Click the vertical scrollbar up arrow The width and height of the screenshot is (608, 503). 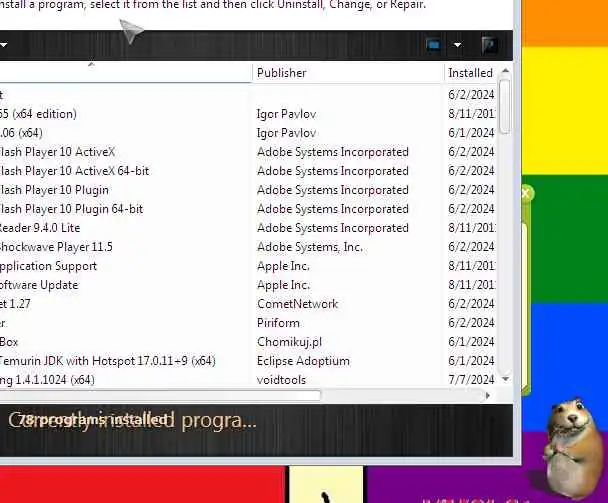pos(505,71)
